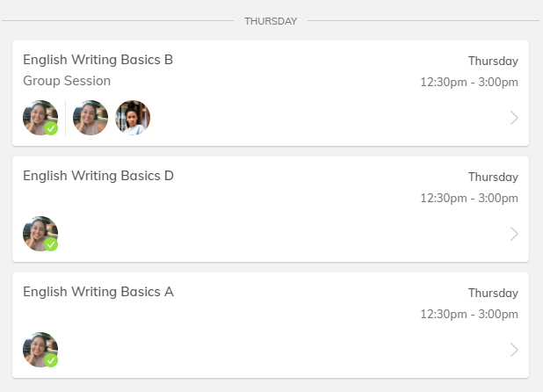This screenshot has height=392, width=543.
Task: Click the THURSDAY section divider header
Action: tap(271, 21)
